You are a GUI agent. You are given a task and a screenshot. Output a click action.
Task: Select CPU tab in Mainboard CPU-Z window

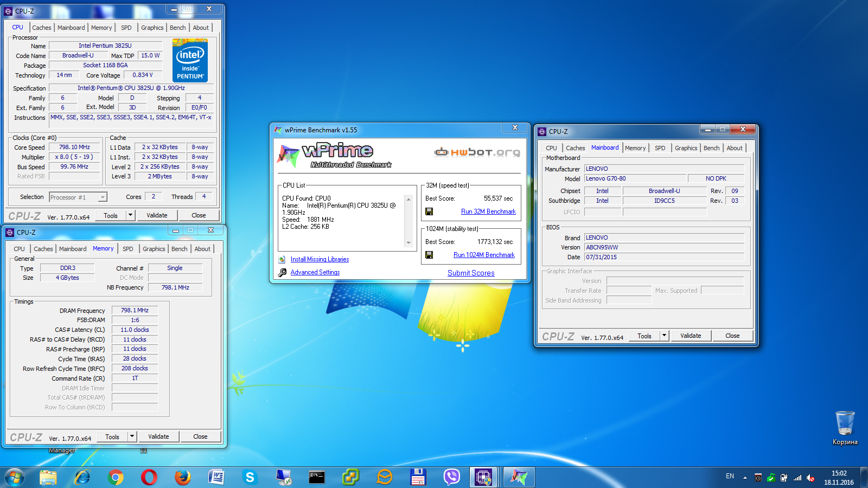[551, 148]
